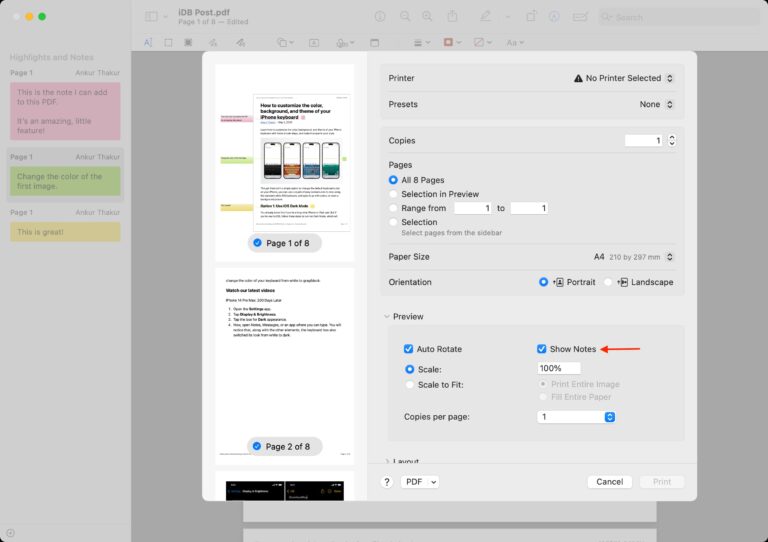Click the Search field in Preview toolbar
Screen dimensions: 768x542
[x=678, y=17]
